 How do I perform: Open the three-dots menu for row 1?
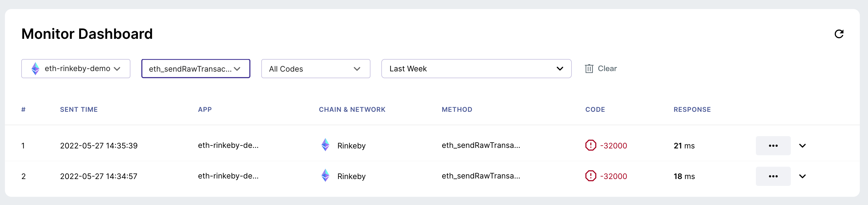tap(773, 146)
